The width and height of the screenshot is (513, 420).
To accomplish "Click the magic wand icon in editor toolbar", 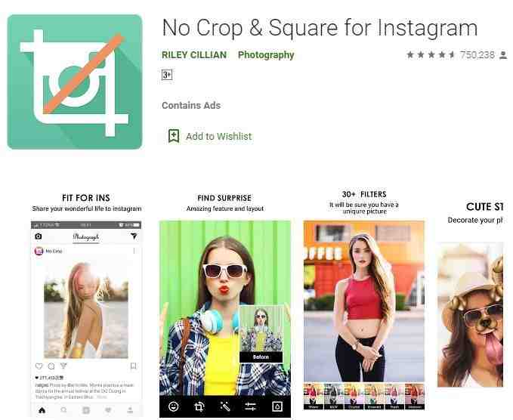I will click(224, 406).
